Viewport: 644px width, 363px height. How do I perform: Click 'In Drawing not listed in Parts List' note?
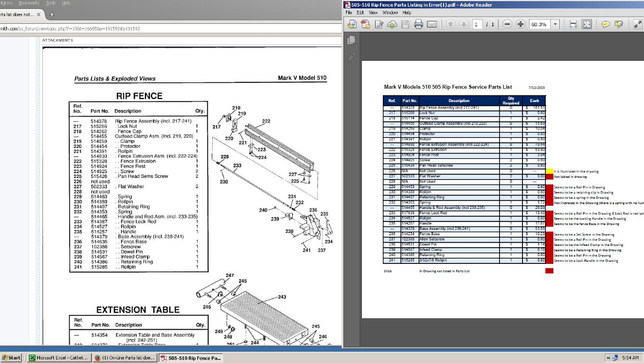pos(444,271)
